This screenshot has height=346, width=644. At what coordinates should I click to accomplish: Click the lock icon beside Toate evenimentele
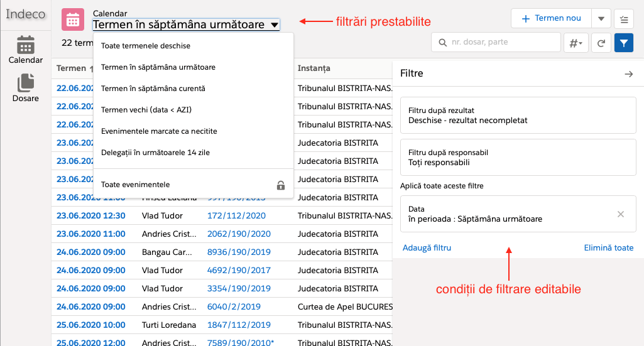point(281,185)
